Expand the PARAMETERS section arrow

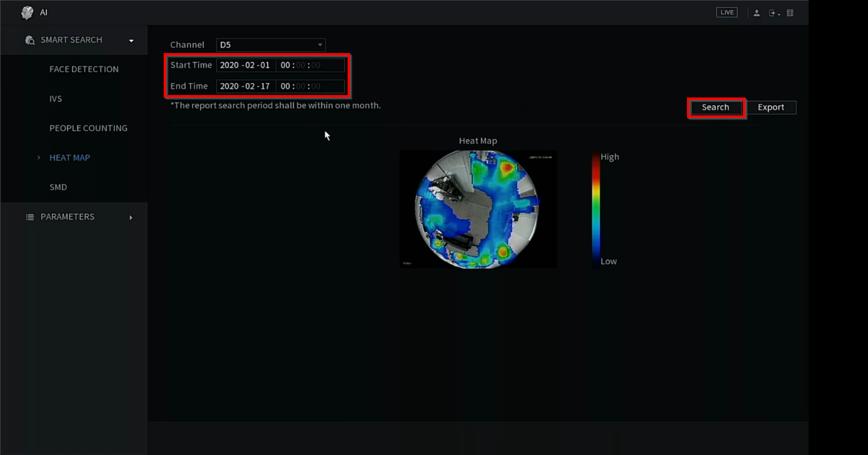[x=131, y=218]
